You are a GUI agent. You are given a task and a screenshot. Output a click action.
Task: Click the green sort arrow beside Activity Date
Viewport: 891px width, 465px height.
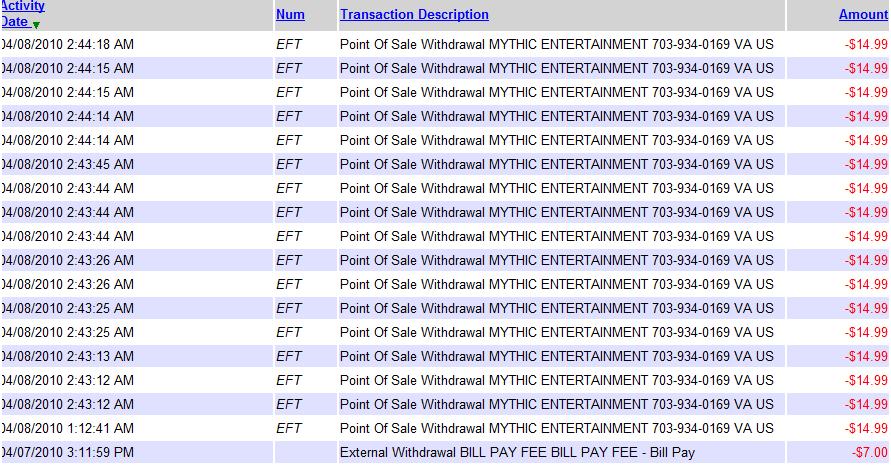coord(37,24)
